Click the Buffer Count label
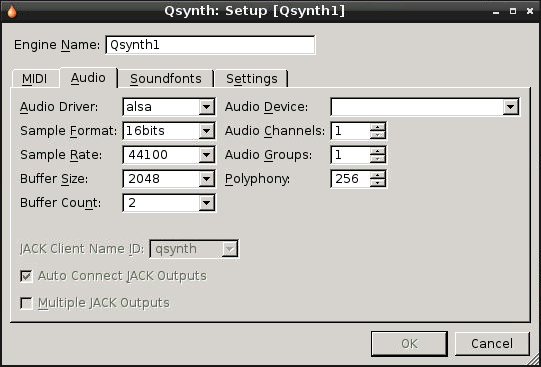 click(60, 203)
